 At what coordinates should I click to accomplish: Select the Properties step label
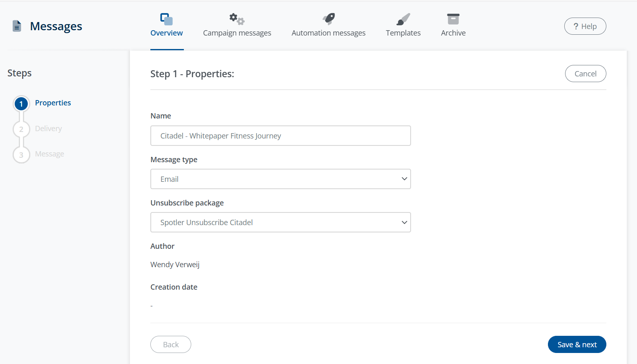53,103
